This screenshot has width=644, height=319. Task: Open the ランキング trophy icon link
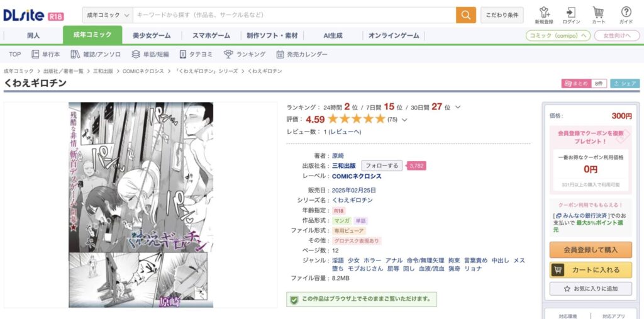click(245, 54)
